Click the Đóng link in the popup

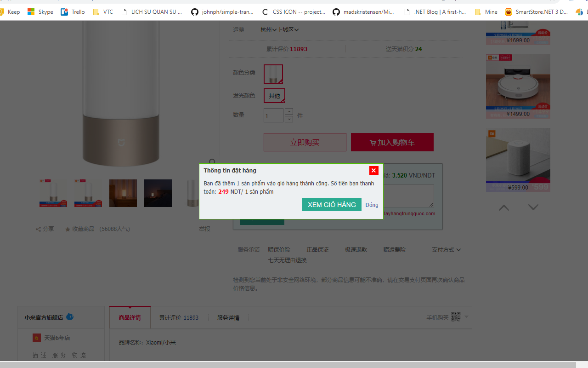pyautogui.click(x=372, y=205)
